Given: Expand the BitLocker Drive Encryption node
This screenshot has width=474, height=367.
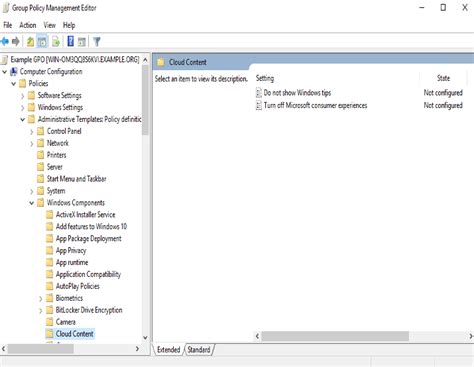Looking at the screenshot, I should 41,311.
